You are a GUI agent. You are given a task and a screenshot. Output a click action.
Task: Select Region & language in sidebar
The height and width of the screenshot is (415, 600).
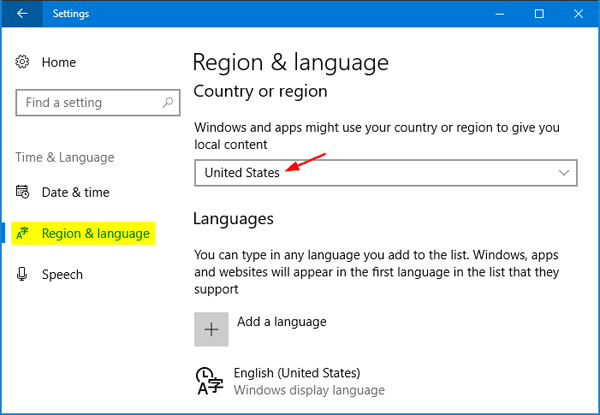coord(95,234)
